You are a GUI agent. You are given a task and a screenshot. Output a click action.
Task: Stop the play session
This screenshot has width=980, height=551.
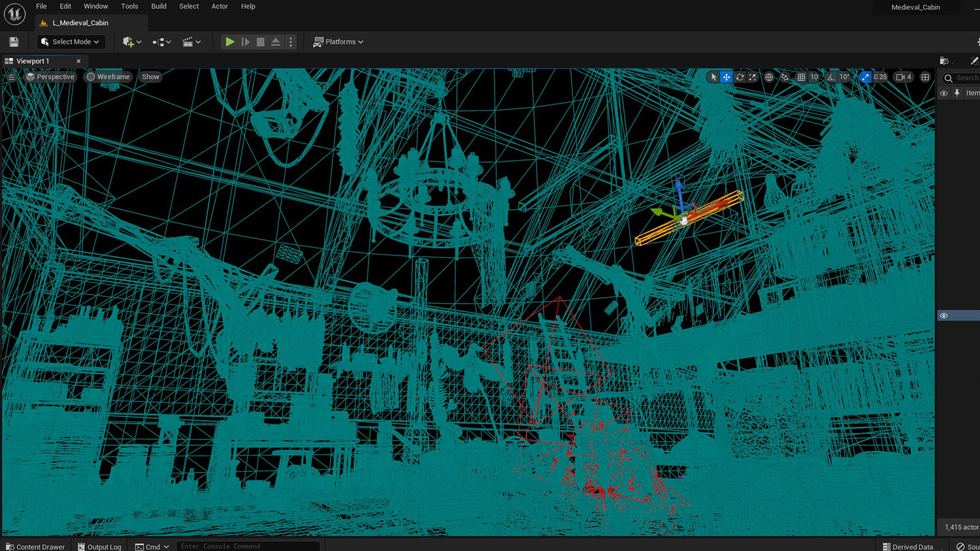(x=261, y=42)
